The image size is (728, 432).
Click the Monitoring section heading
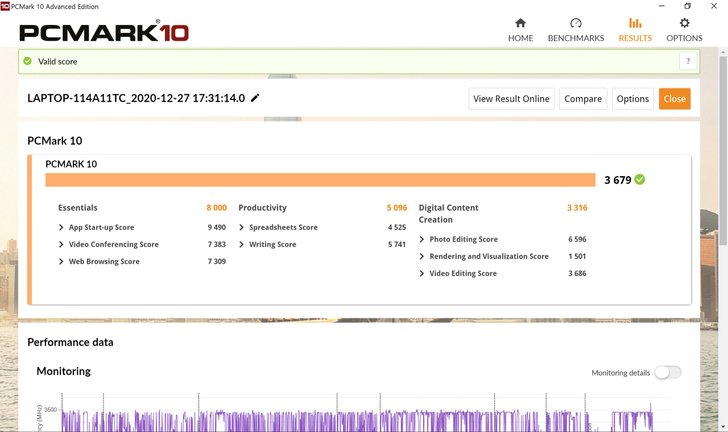point(64,371)
